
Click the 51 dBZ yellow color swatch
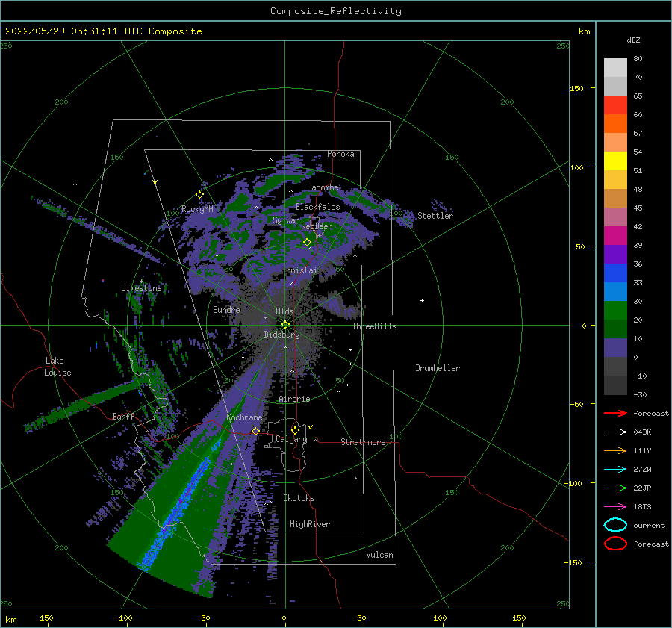coord(615,161)
